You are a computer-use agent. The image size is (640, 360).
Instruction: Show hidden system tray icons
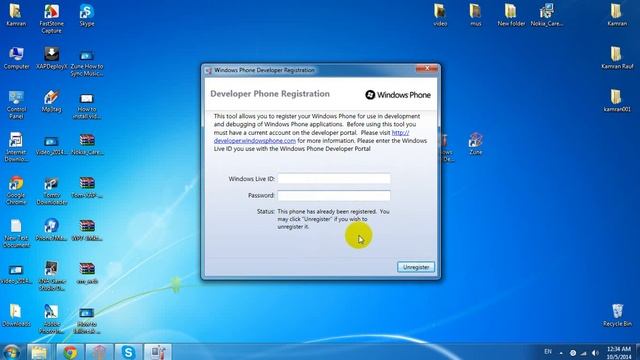coord(561,353)
